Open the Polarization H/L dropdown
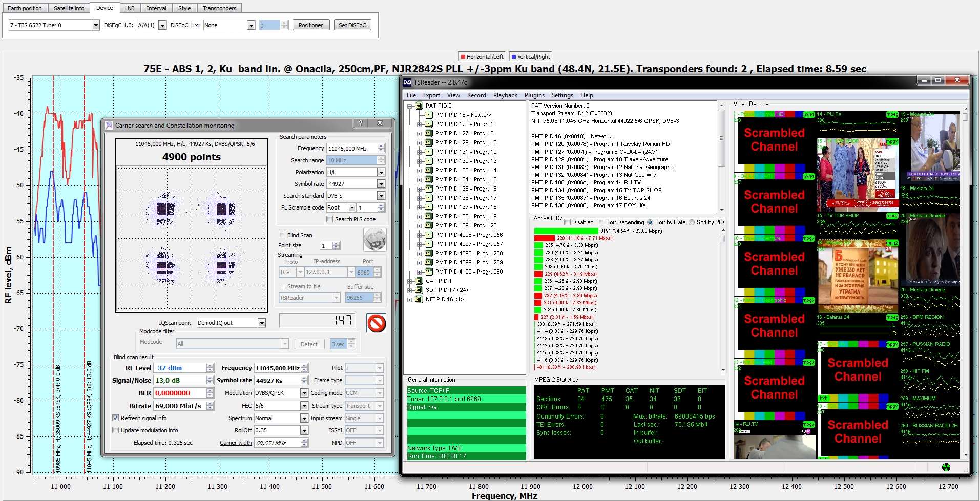980x501 pixels. 381,172
